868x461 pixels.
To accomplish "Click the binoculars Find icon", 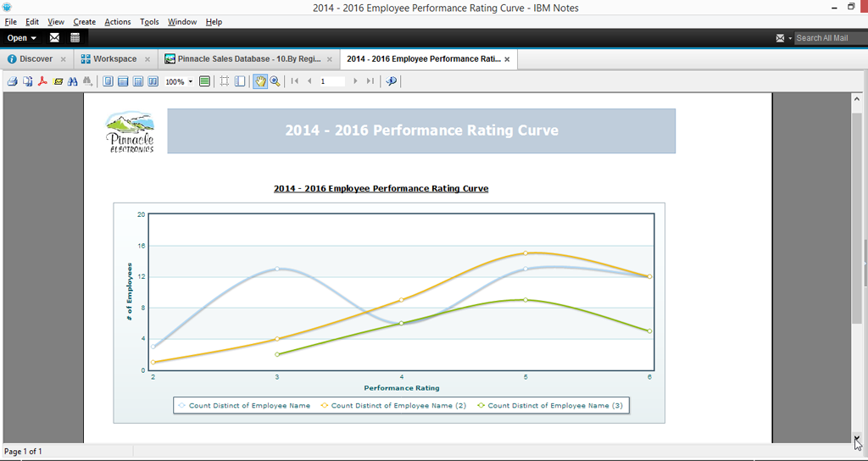I will (x=73, y=81).
